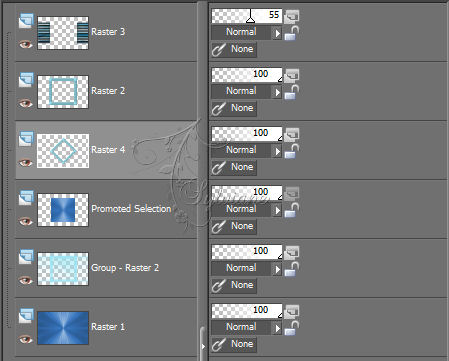Click the Raster 3 opacity slider at 55
449x361 pixels.
[247, 16]
